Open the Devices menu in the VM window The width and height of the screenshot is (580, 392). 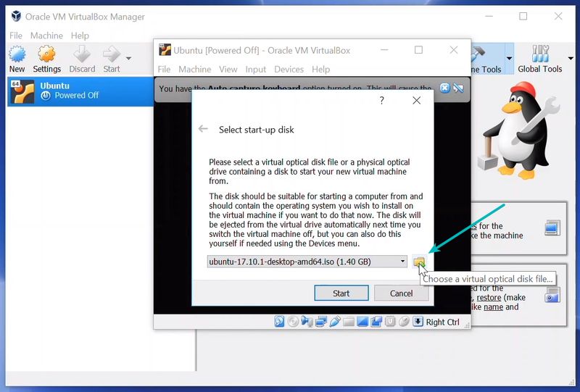pos(289,69)
